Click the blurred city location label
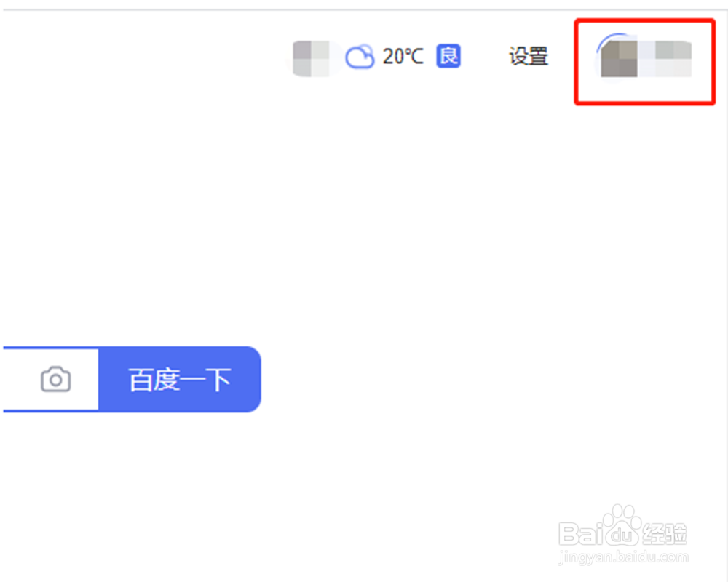The height and width of the screenshot is (582, 728). click(311, 58)
